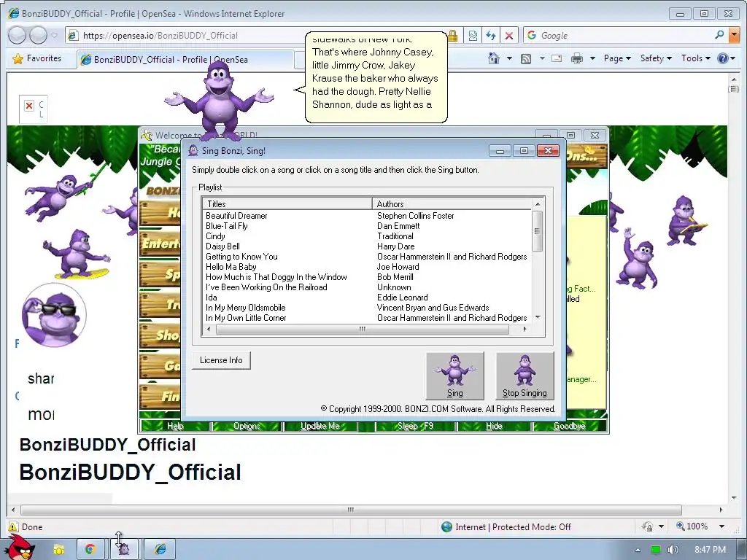Viewport: 747px width, 560px height.
Task: Open the IE Help question mark icon
Action: click(723, 58)
